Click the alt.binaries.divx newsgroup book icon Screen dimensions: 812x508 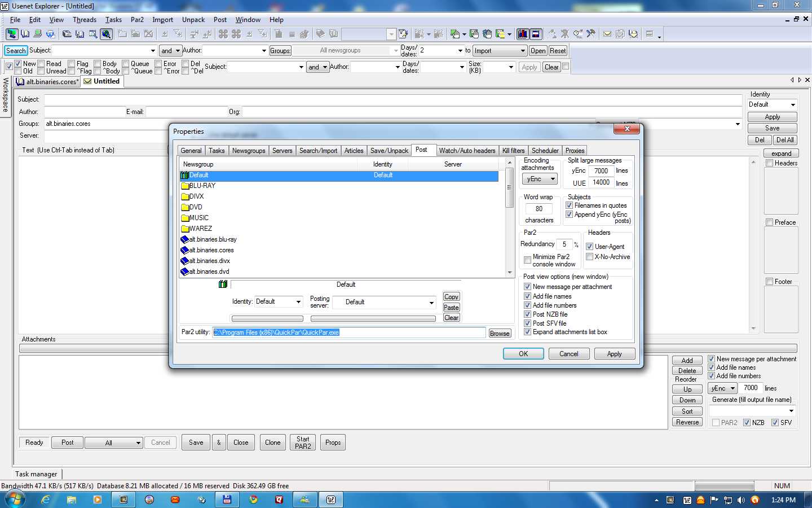(x=184, y=261)
